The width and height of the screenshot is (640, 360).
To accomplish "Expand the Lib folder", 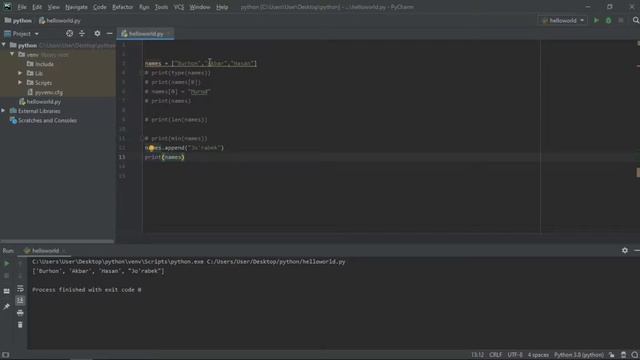I will [x=20, y=73].
